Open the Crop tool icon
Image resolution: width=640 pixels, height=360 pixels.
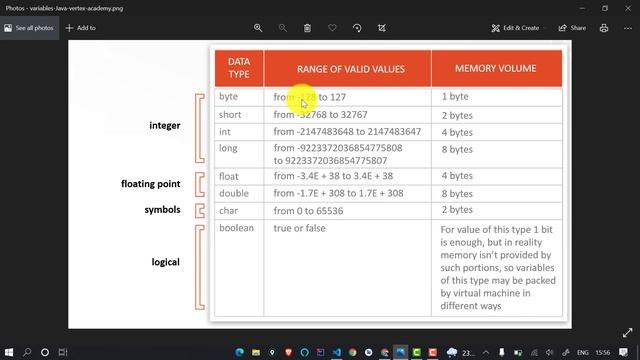(x=382, y=28)
